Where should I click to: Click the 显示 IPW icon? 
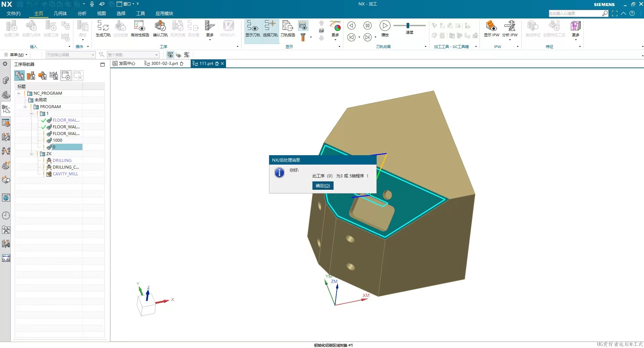[x=491, y=29]
